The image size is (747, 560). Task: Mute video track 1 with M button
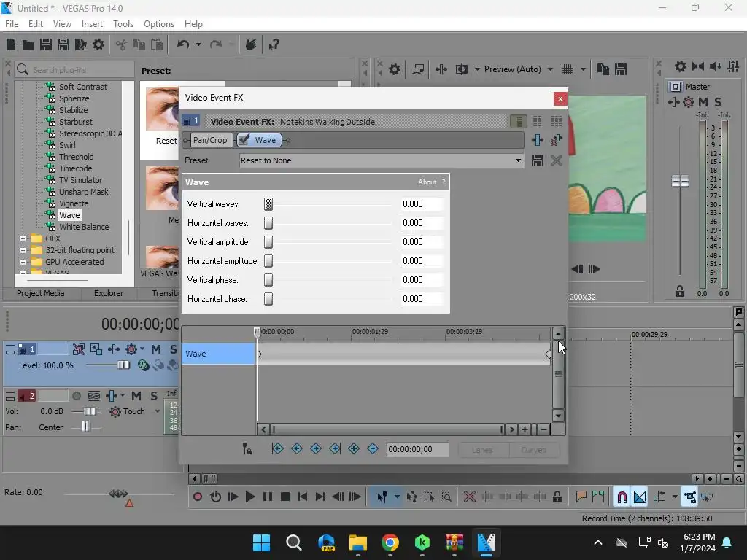pyautogui.click(x=156, y=349)
